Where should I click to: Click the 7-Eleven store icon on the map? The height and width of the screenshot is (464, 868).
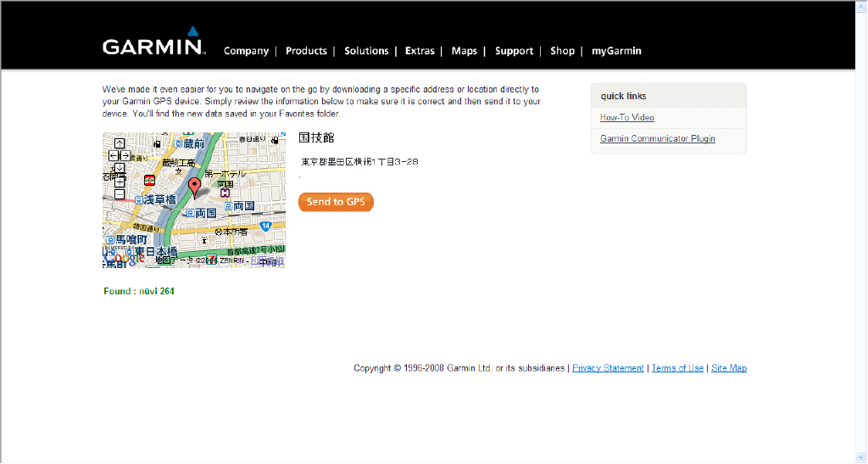click(211, 259)
